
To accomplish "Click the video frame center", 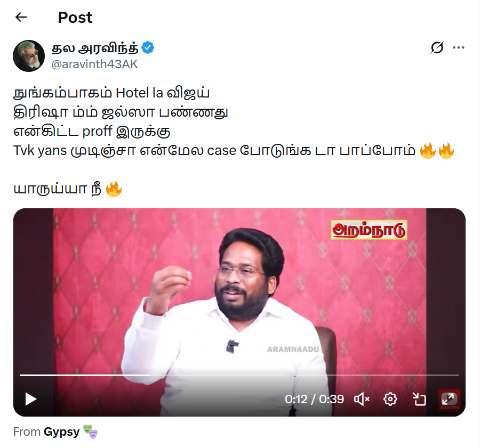I will (x=239, y=312).
